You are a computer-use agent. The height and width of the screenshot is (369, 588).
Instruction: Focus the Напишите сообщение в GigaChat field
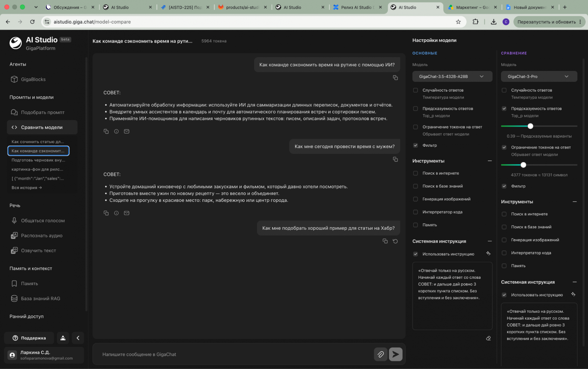coord(234,354)
